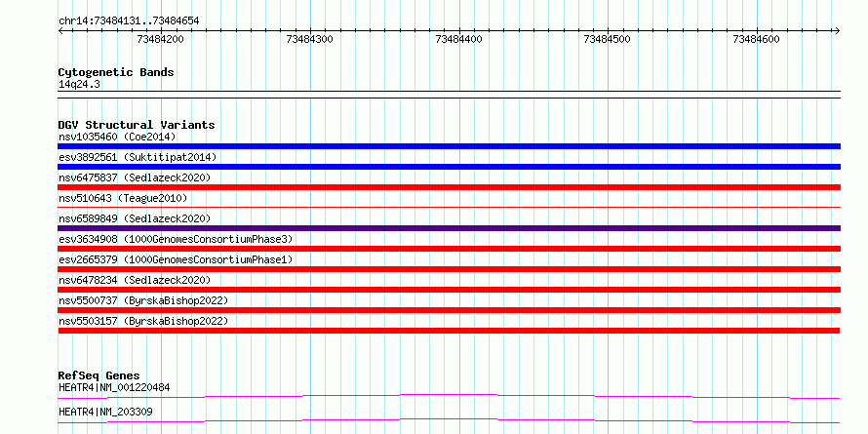Click the purple bar for nsv6589849

coord(449,228)
